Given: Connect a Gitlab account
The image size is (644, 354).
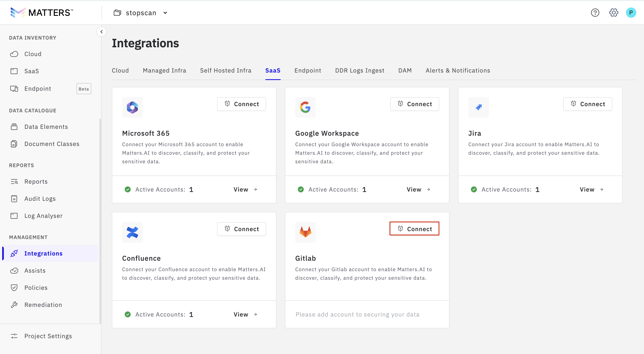Looking at the screenshot, I should click(x=415, y=229).
